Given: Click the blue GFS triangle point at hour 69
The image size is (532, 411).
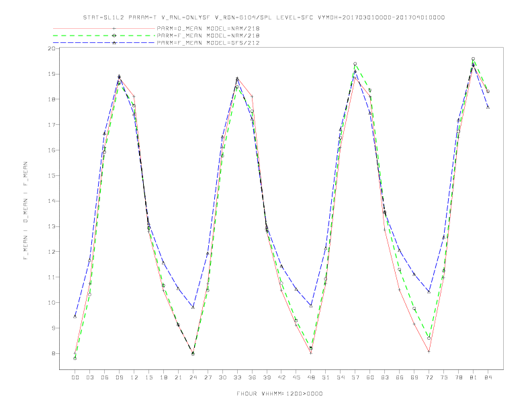Looking at the screenshot, I should point(414,274).
